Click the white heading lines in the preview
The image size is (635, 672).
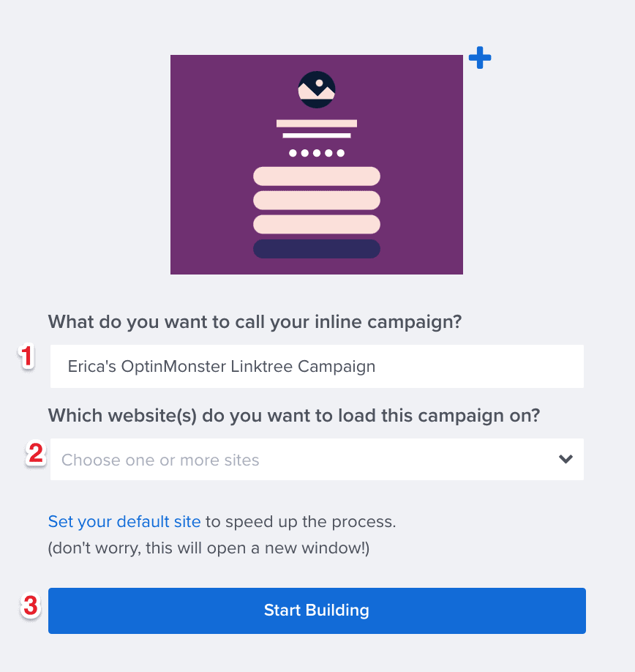coord(316,129)
